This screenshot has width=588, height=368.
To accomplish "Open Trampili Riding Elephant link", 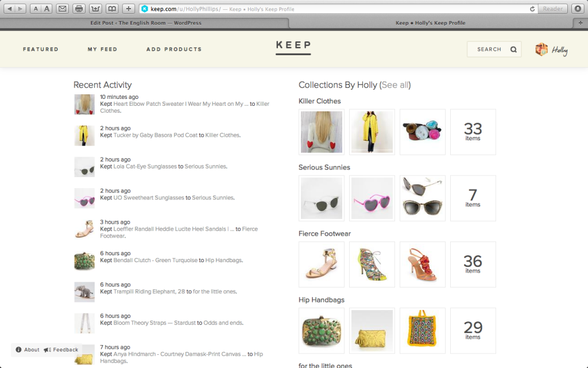I will (x=149, y=291).
